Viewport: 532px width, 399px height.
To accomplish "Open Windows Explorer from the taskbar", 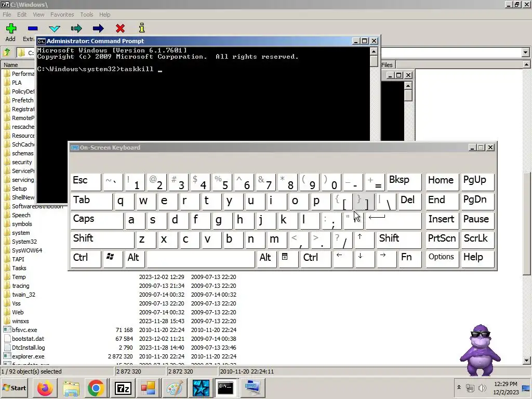I will 71,388.
